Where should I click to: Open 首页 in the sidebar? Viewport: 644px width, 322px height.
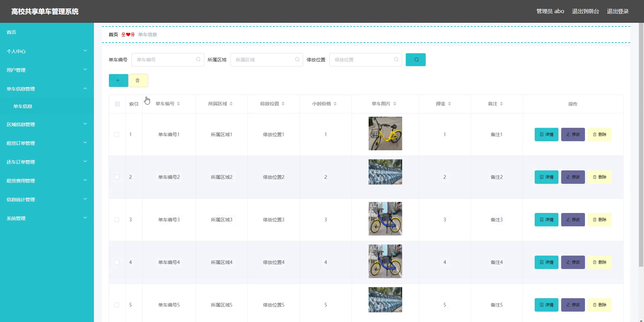coord(47,32)
